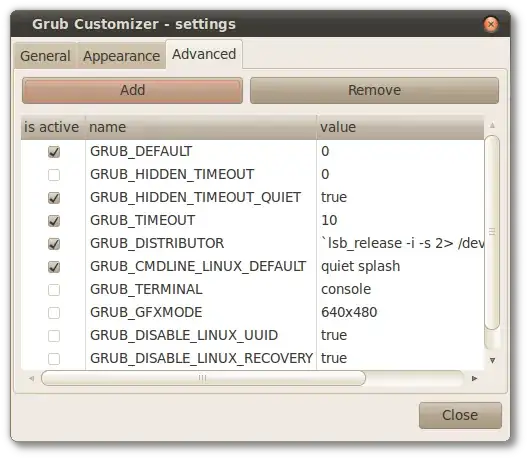The image size is (528, 459).
Task: Enable GRUB_DISABLE_LINUX_UUID checkbox
Action: [54, 336]
